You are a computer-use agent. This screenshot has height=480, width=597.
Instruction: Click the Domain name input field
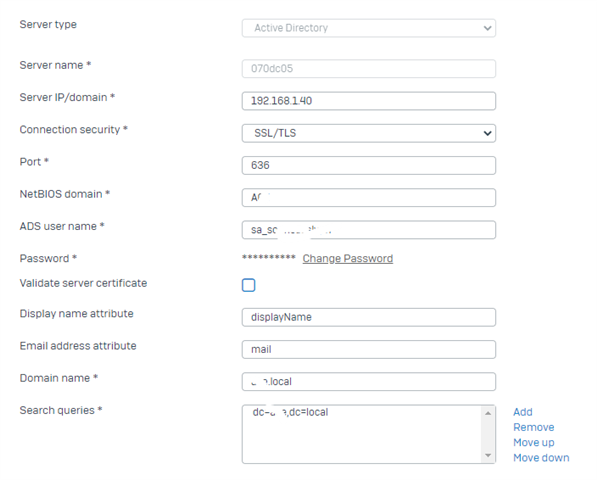click(369, 381)
